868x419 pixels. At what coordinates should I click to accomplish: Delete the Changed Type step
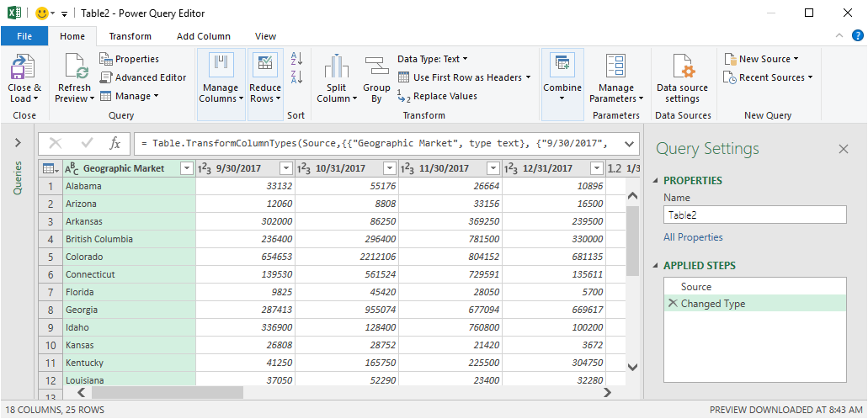673,304
